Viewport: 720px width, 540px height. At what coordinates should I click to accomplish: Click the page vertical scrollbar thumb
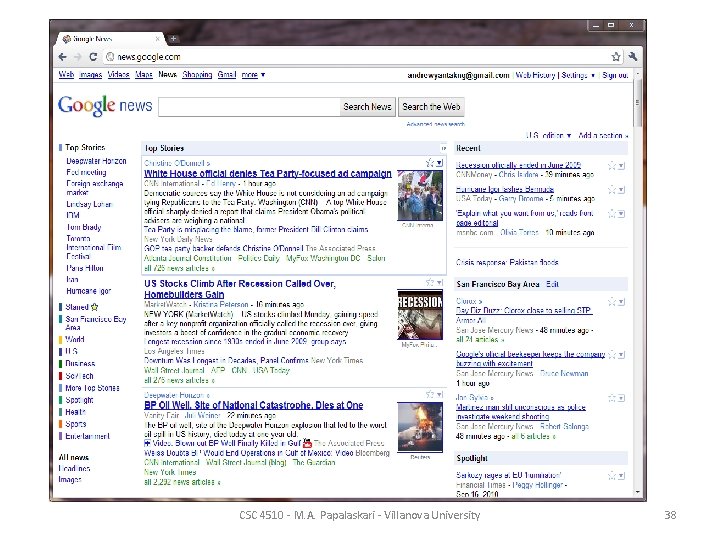click(x=637, y=102)
